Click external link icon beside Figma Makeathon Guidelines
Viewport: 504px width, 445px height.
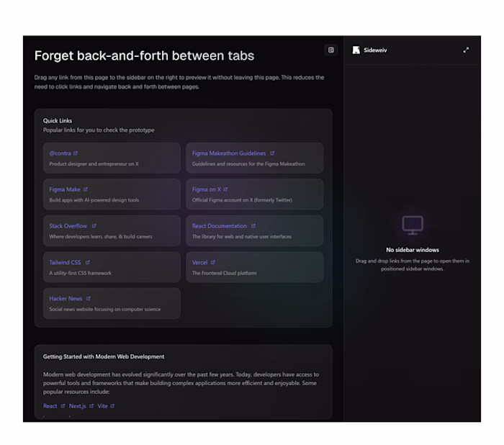click(272, 153)
